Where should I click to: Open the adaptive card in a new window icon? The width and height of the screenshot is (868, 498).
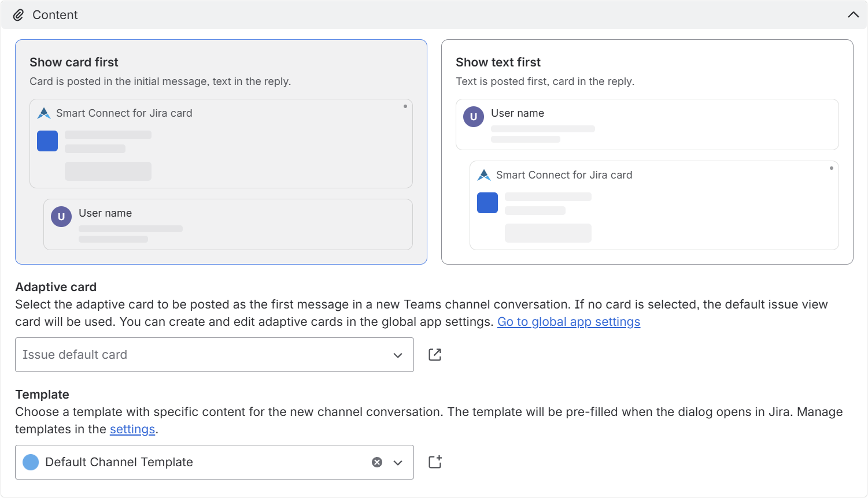click(x=435, y=355)
